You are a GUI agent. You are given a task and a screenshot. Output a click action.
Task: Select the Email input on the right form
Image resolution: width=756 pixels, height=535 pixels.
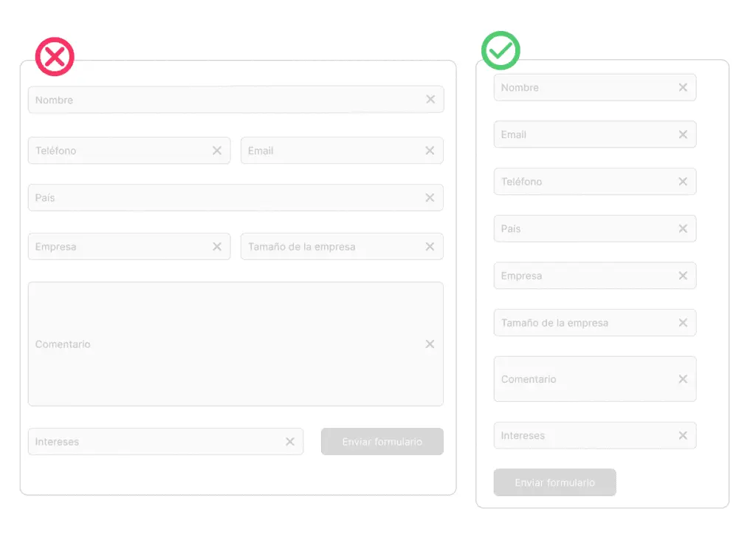583,134
